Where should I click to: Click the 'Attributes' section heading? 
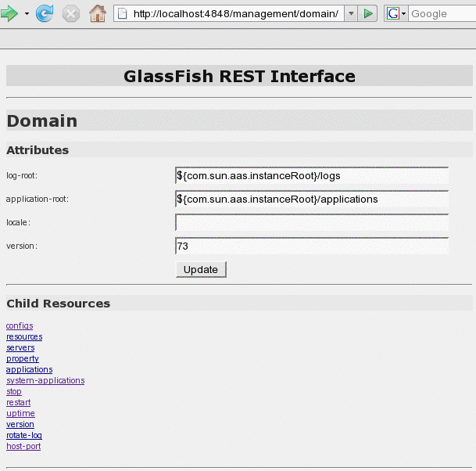(38, 150)
